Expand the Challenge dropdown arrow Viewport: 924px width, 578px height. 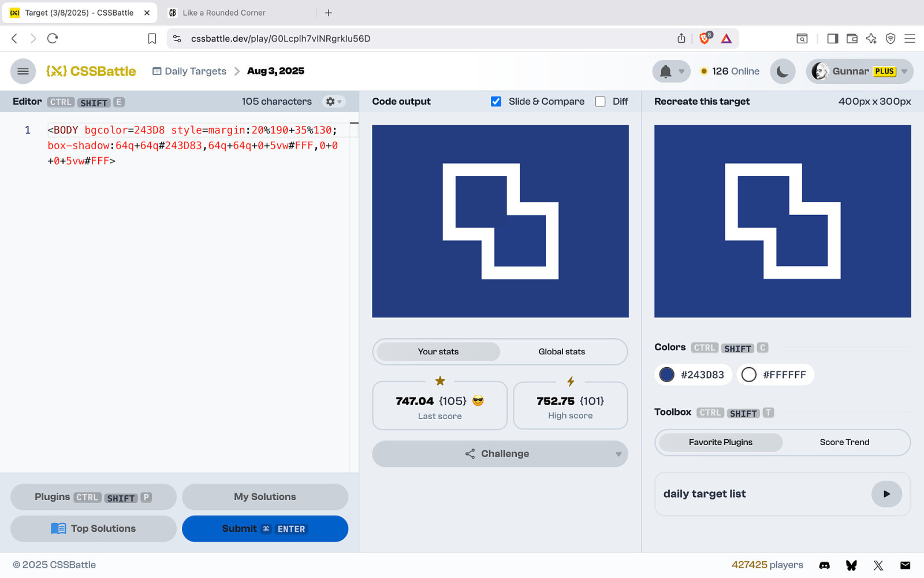point(619,454)
